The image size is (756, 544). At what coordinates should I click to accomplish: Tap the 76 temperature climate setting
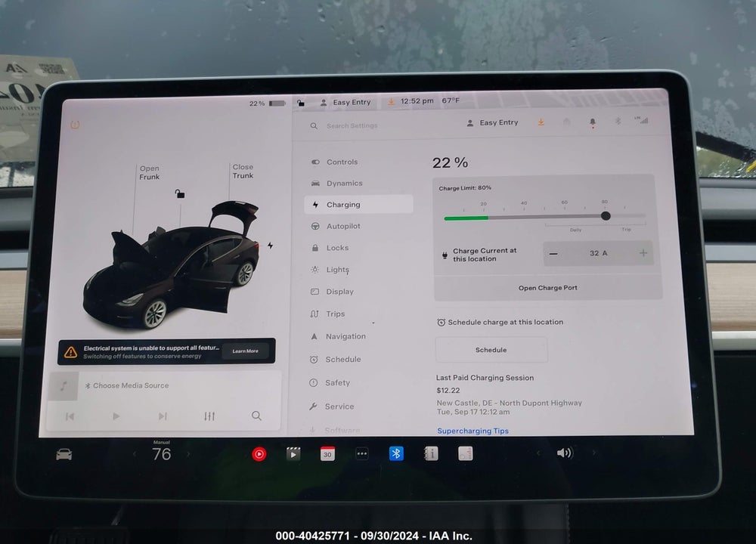coord(162,453)
